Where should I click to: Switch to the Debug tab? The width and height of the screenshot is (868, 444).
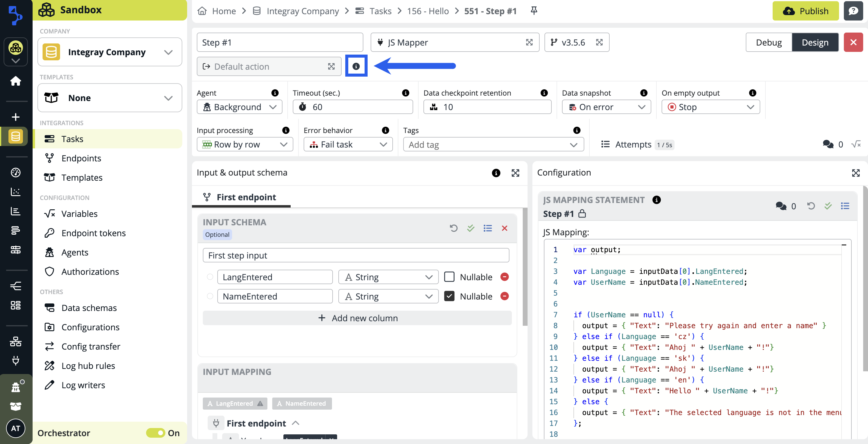click(768, 43)
